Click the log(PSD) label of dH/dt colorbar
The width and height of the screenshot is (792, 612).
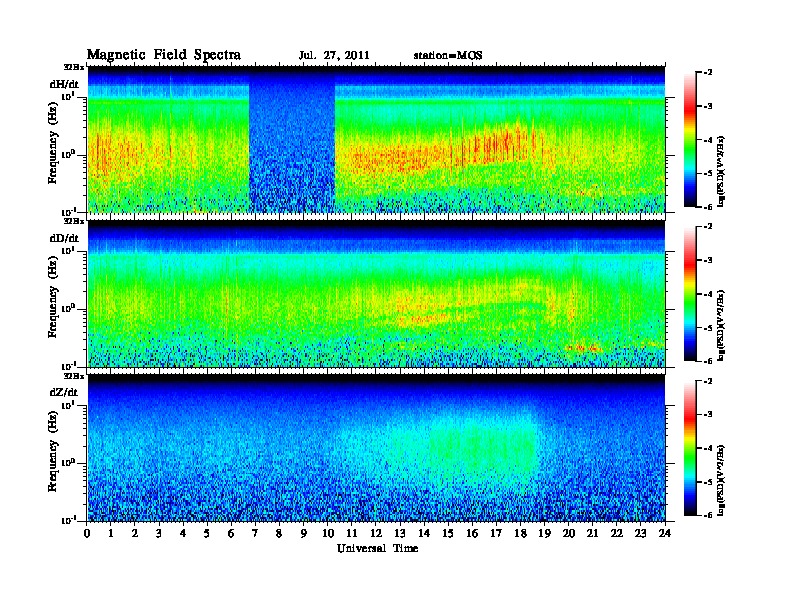721,171
